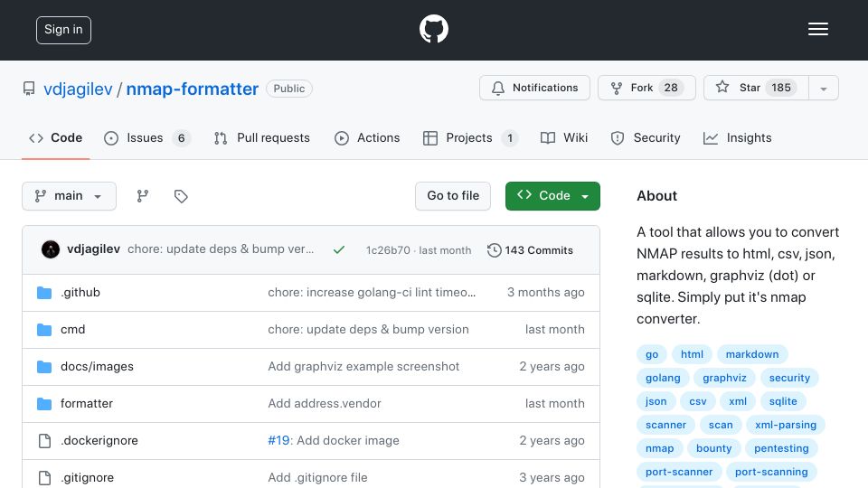Open the Projects tab
The image size is (868, 488).
coord(470,137)
